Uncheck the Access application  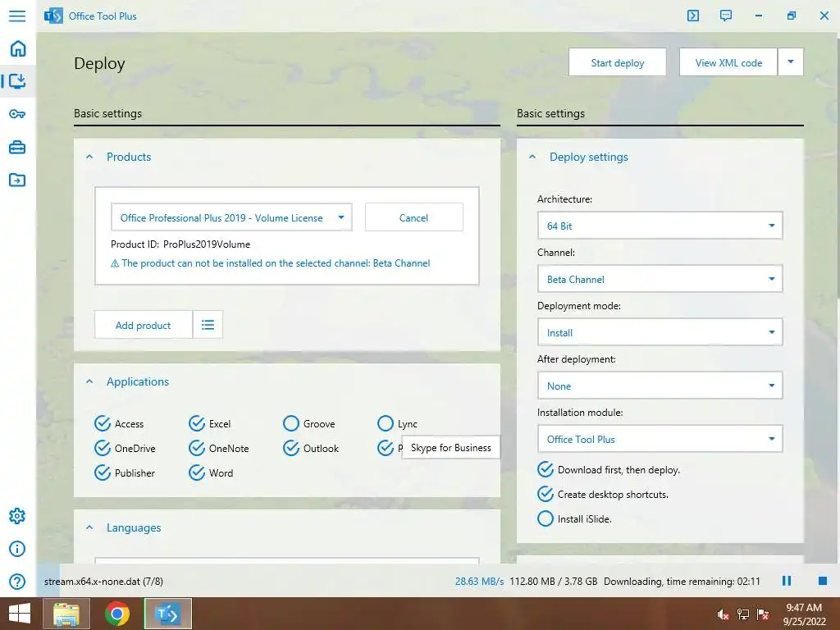point(103,423)
